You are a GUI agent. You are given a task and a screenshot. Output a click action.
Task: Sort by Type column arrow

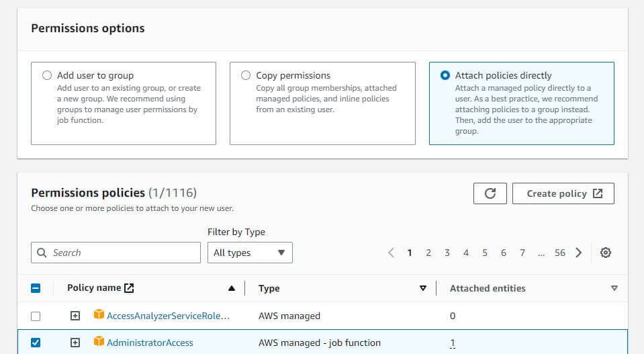[x=422, y=288]
